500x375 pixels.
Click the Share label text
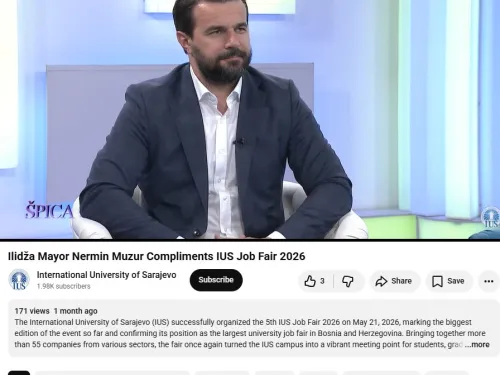tap(401, 281)
